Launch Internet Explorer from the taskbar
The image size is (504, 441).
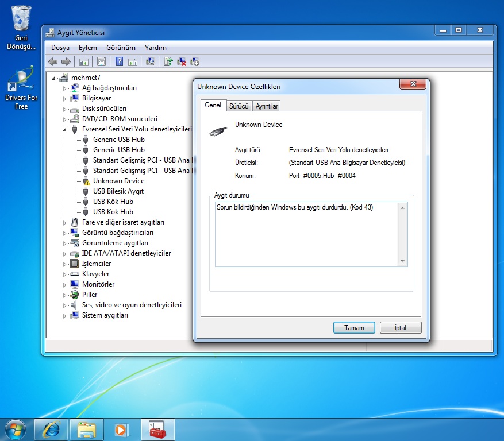click(x=51, y=430)
